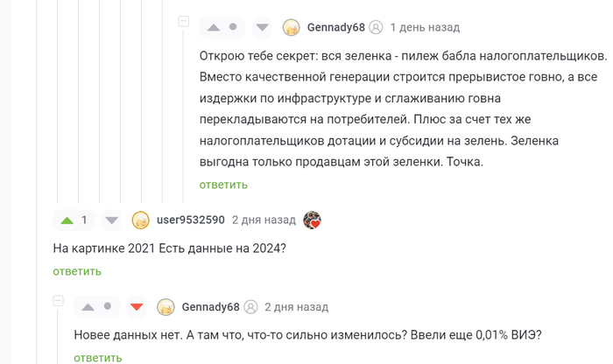613x364 pixels.
Task: Reply to the comment "На картинке 2021"
Action: 77,271
